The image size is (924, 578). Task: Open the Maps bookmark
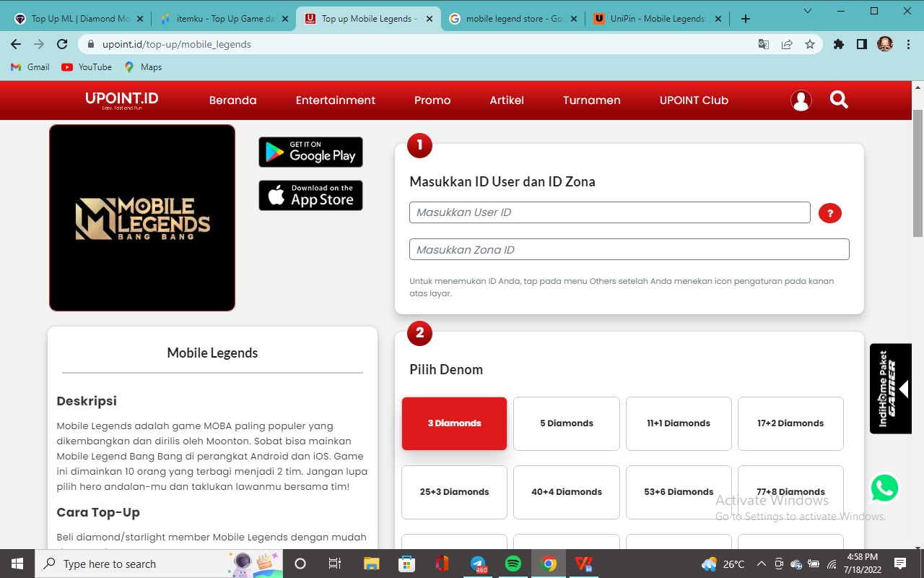[x=143, y=67]
